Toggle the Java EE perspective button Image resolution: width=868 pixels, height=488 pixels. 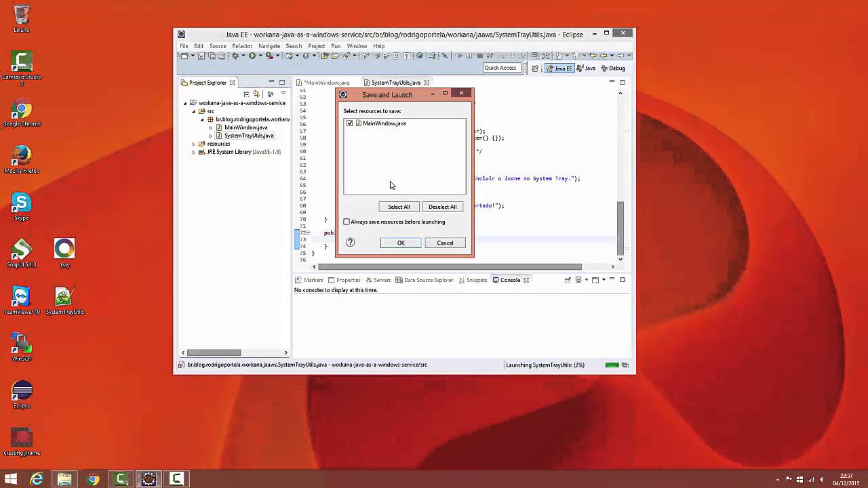(x=559, y=68)
